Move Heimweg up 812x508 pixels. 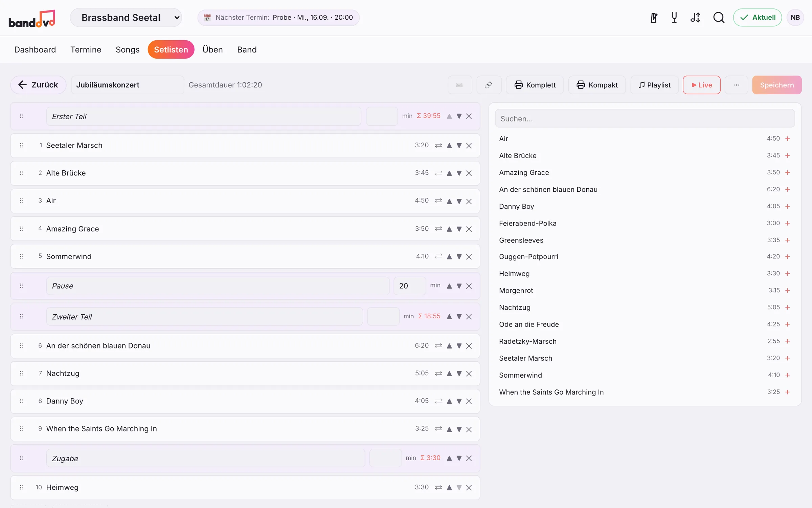(x=449, y=488)
